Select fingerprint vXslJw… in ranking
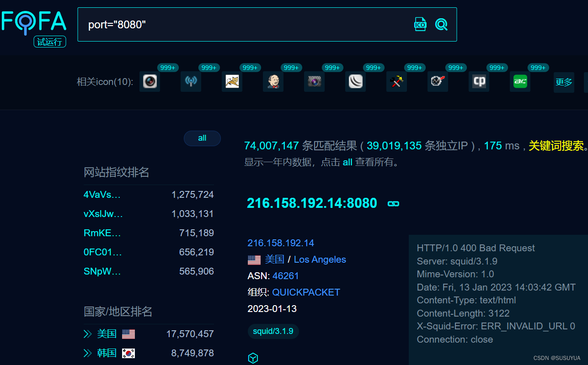Viewport: 588px width, 365px height. (x=103, y=214)
